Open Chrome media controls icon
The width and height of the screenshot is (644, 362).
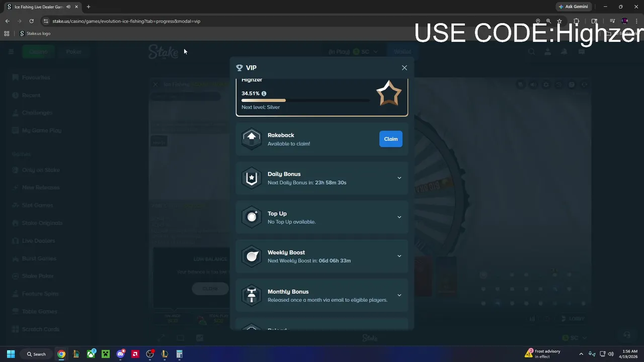[612, 21]
